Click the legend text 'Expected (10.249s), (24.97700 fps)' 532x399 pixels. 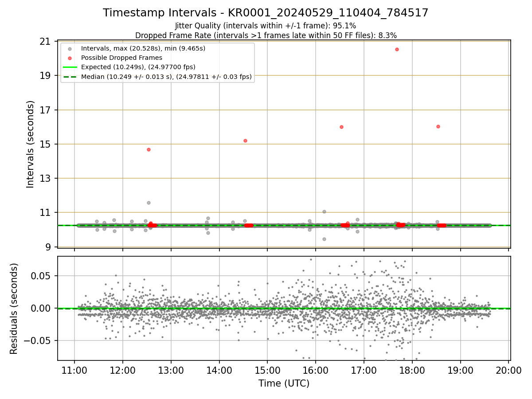(138, 67)
